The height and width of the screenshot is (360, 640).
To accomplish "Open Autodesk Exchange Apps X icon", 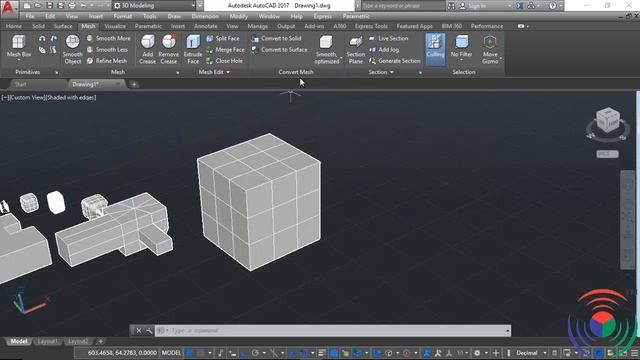I will (520, 6).
